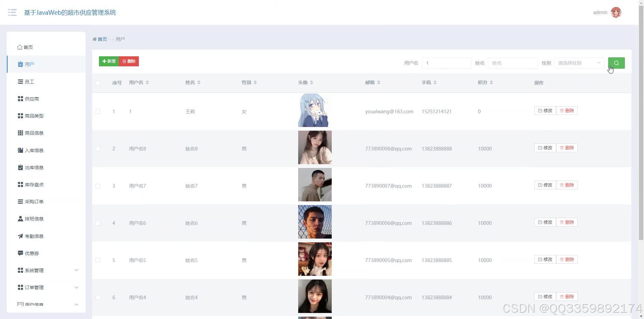Open the 采购订单 menu item
This screenshot has height=319, width=644.
point(46,201)
